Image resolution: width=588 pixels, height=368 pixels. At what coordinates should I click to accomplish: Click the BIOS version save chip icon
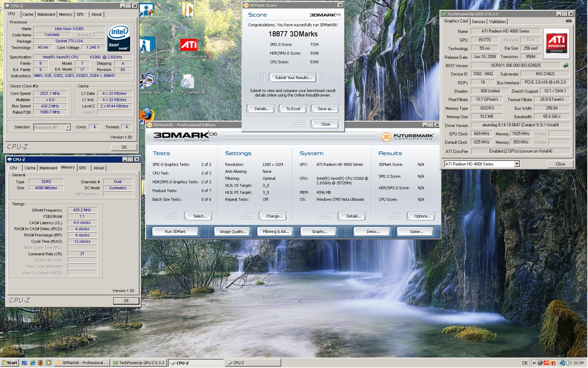point(566,65)
